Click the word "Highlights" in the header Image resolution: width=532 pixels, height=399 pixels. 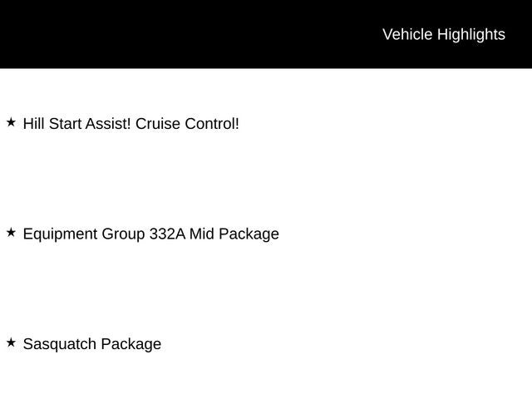pos(470,34)
